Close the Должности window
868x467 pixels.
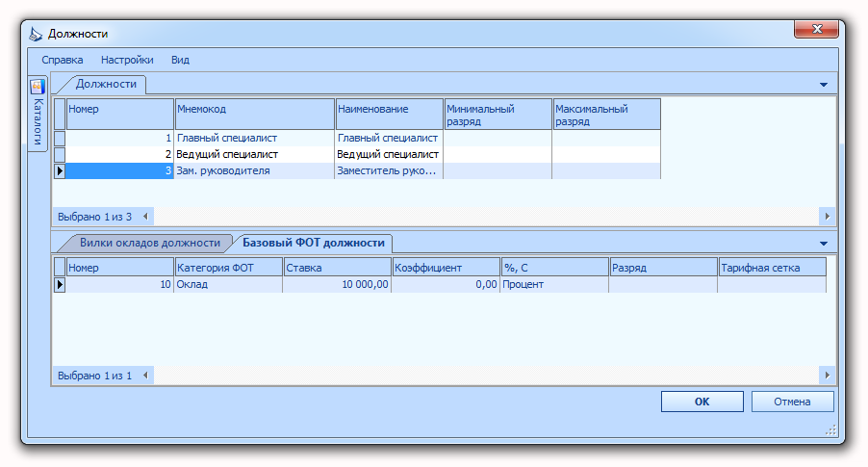point(816,29)
